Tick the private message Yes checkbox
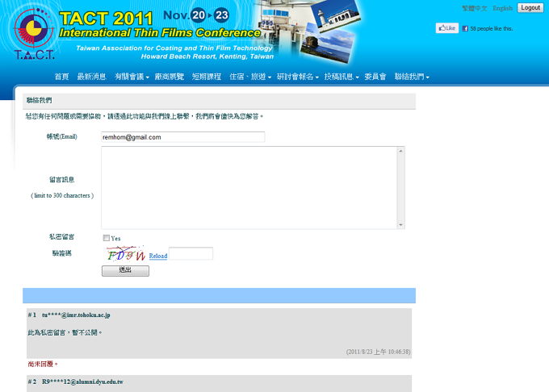Screen dimensions: 549x392 pos(107,238)
